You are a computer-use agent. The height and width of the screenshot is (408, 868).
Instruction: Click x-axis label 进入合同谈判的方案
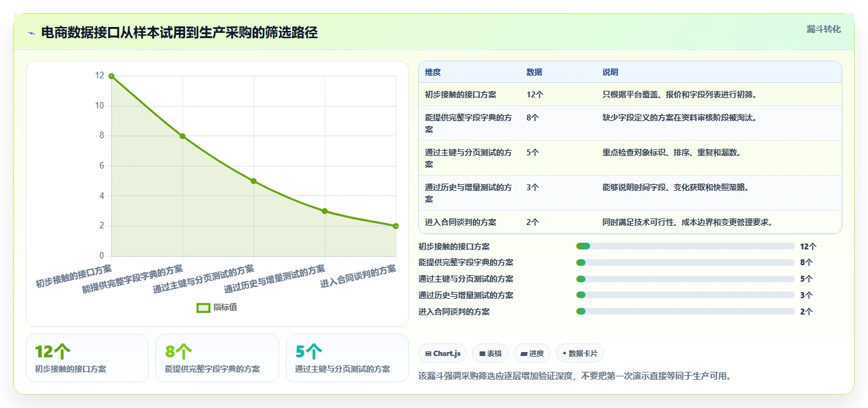coord(358,276)
